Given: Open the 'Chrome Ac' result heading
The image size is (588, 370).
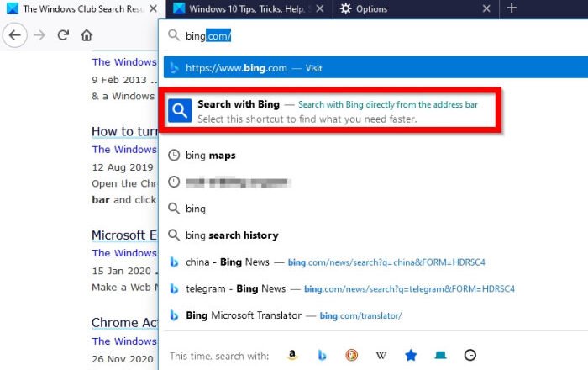Looking at the screenshot, I should point(124,322).
